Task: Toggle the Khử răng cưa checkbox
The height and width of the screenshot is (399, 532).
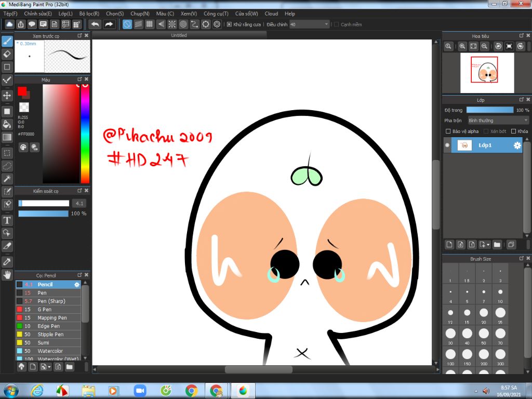Action: (229, 24)
